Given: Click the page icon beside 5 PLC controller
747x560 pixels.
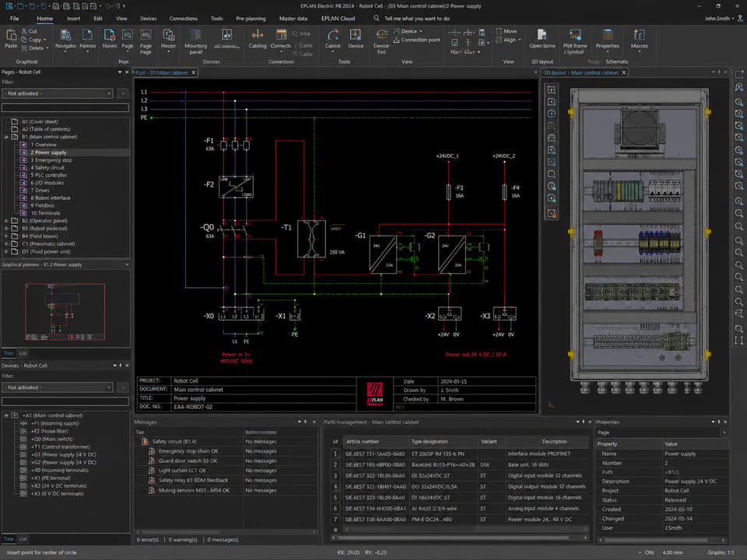Looking at the screenshot, I should 23,175.
